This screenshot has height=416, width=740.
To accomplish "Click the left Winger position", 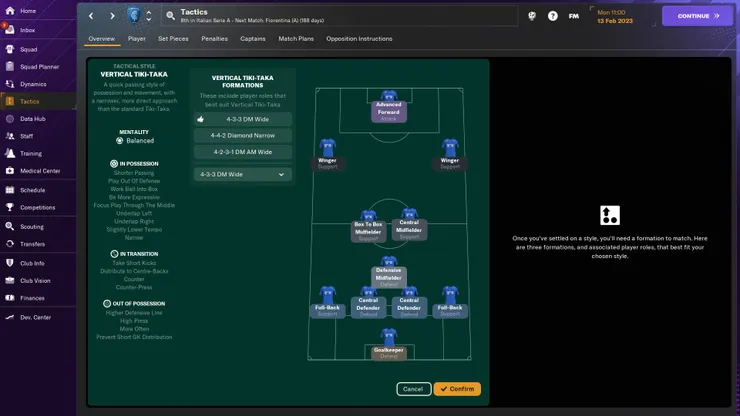I will click(327, 154).
